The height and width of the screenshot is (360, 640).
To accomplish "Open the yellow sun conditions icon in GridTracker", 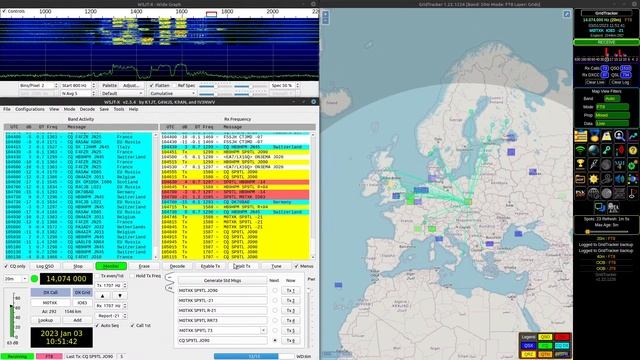I will (593, 179).
